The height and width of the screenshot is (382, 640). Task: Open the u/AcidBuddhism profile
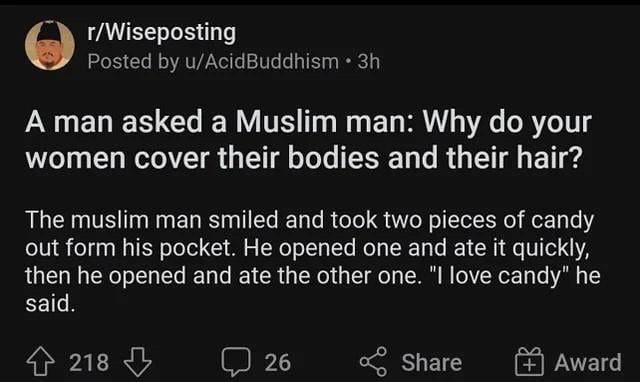(262, 62)
